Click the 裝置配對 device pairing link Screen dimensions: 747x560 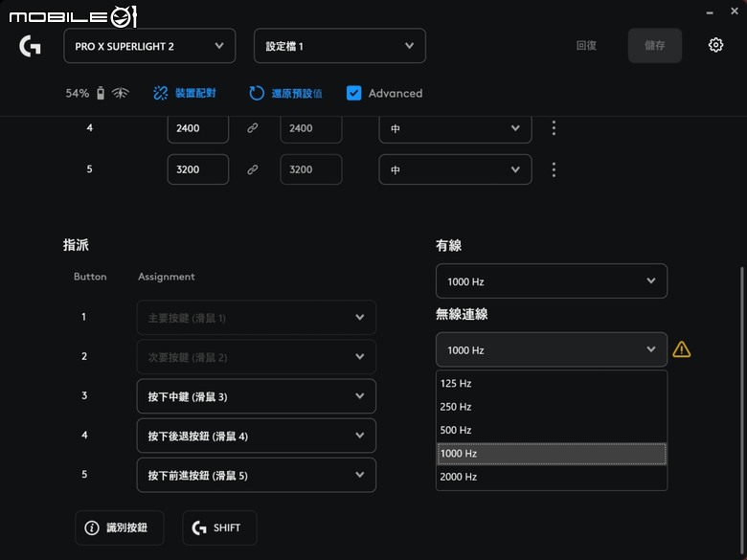(x=195, y=93)
